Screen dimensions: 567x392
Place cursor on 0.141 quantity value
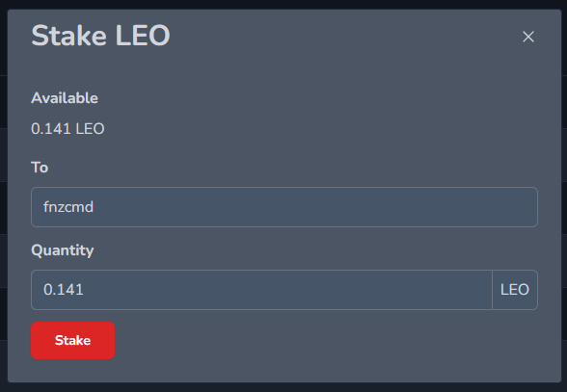(x=64, y=290)
